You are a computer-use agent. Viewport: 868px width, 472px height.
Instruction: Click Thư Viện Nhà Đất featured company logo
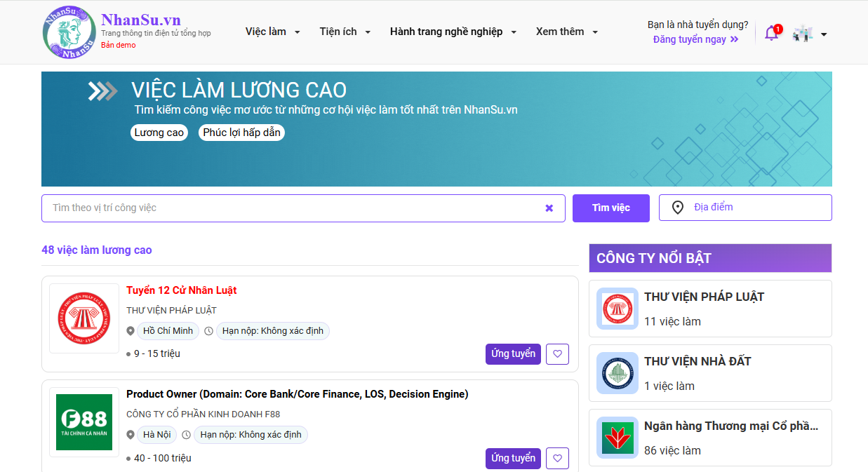click(617, 373)
